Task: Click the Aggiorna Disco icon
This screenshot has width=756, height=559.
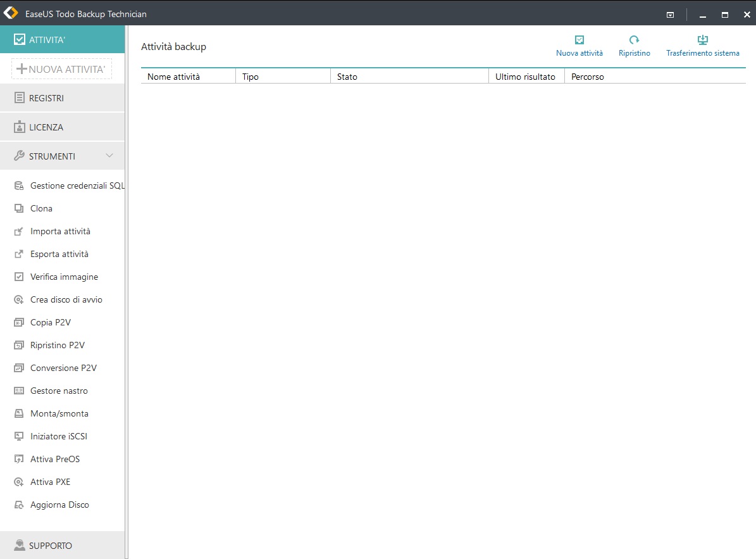Action: pyautogui.click(x=19, y=505)
